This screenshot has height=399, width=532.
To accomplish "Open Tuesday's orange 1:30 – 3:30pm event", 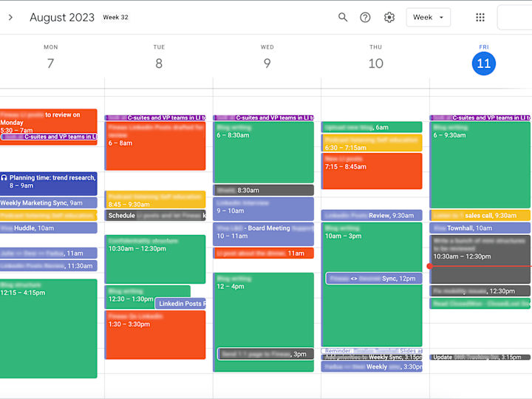I will pos(155,335).
